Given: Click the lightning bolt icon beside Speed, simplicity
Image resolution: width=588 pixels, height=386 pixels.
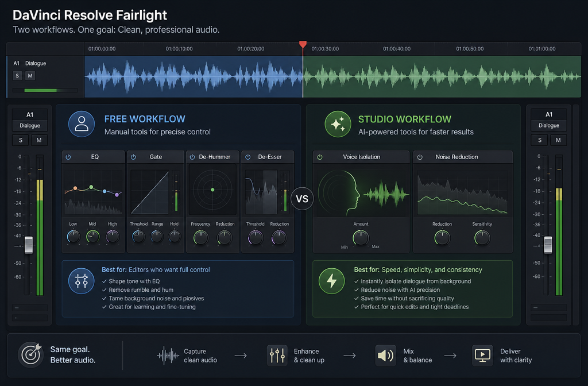Looking at the screenshot, I should pos(331,280).
